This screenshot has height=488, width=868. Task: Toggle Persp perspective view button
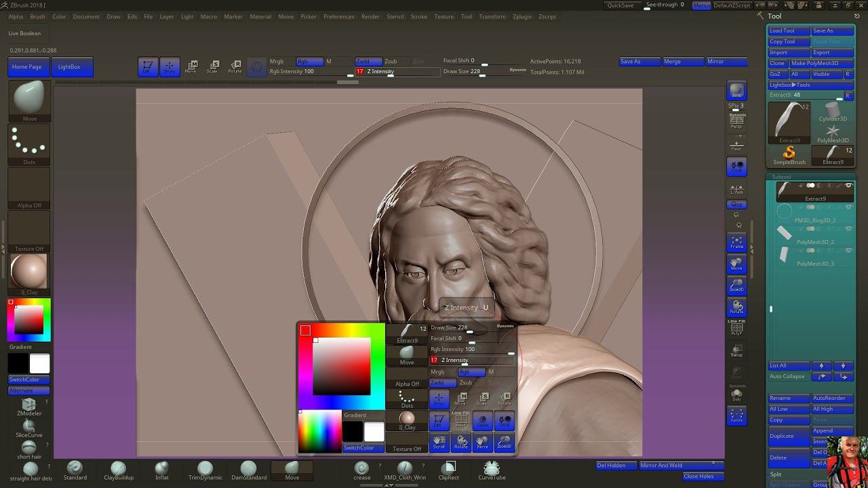pyautogui.click(x=736, y=122)
